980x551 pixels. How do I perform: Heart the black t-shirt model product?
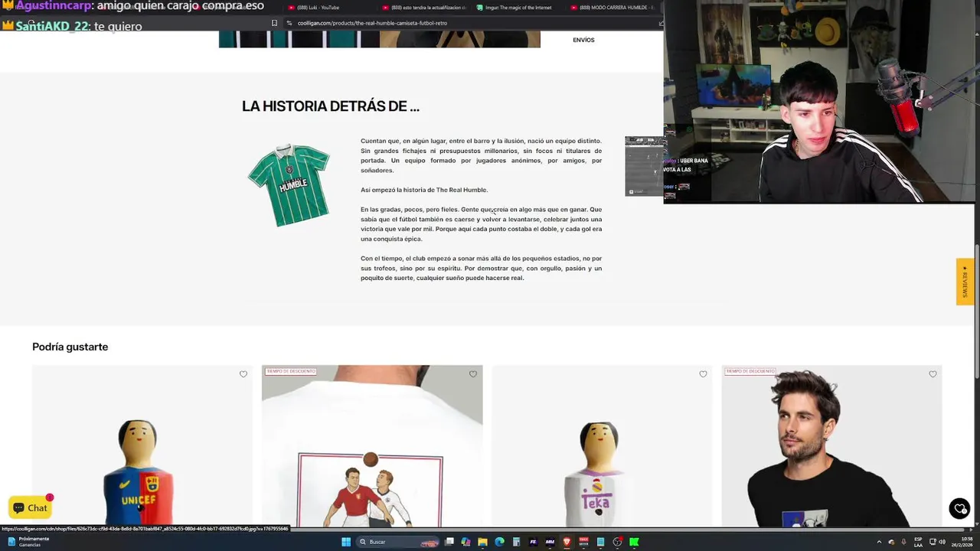[x=933, y=374]
